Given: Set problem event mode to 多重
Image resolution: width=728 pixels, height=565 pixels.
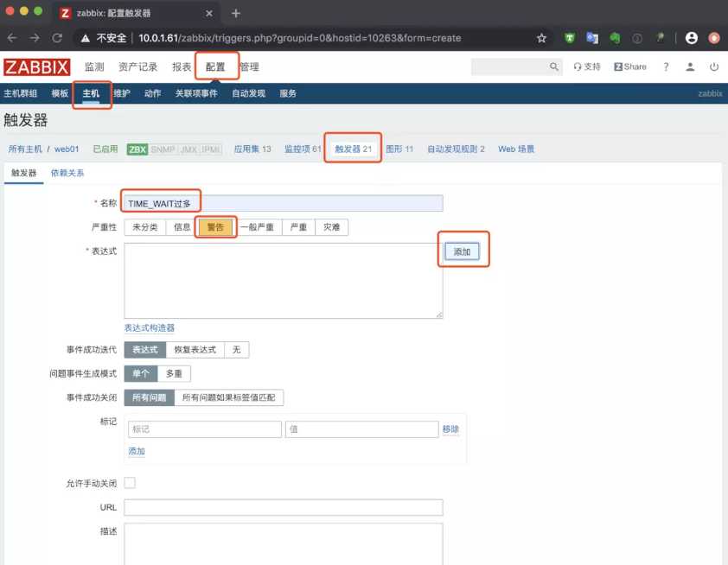Looking at the screenshot, I should [174, 373].
